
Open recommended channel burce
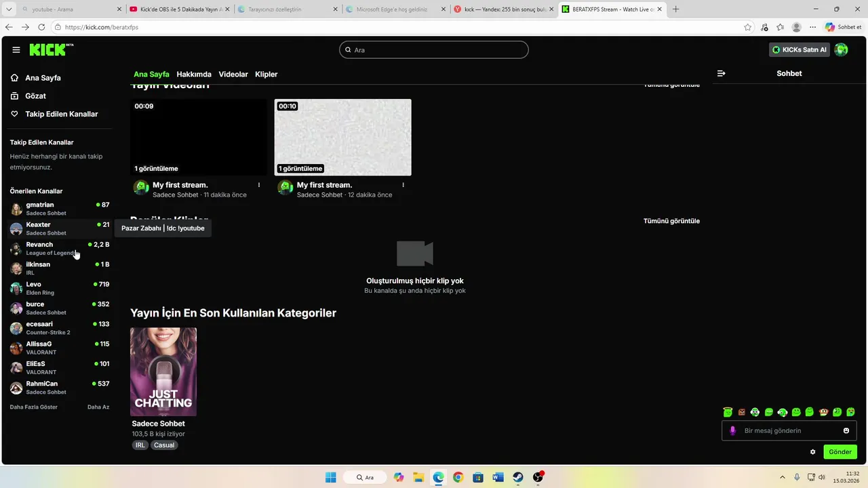coord(60,308)
